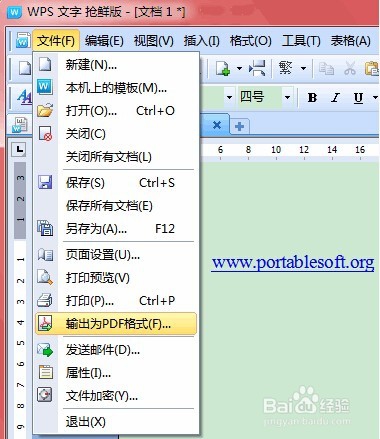Expand the insert page dropdown arrow
Viewport: 380px width, 439px height.
point(239,68)
